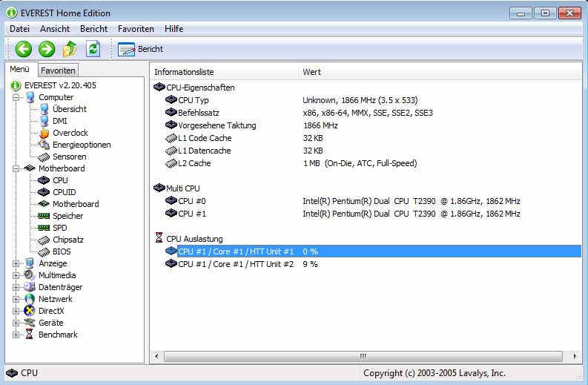
Task: Collapse the Motherboard parent tree node
Action: point(16,168)
